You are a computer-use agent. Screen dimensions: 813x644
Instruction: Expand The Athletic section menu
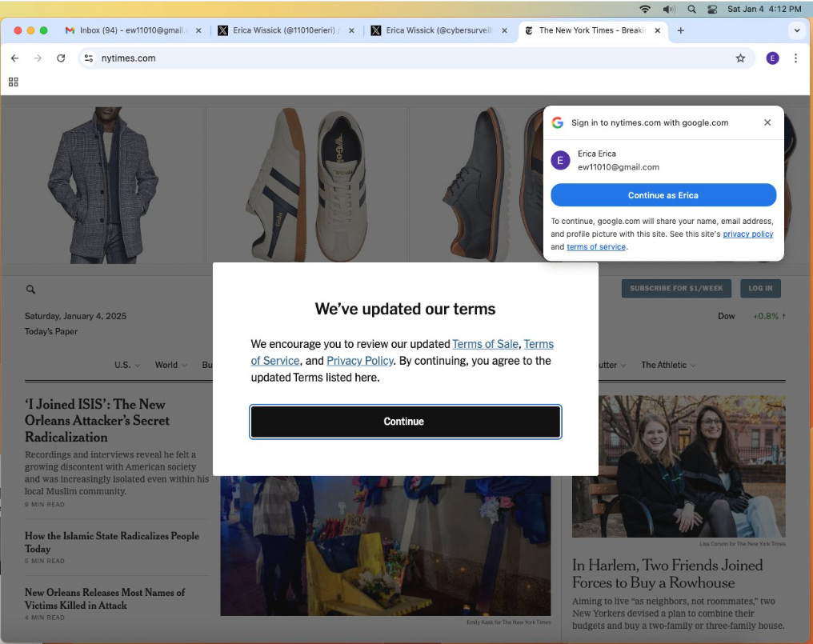[668, 365]
